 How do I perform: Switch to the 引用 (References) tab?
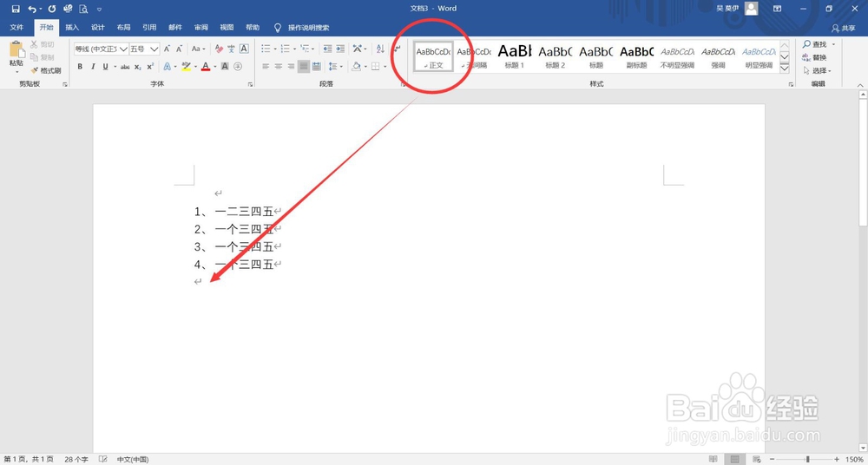tap(149, 28)
